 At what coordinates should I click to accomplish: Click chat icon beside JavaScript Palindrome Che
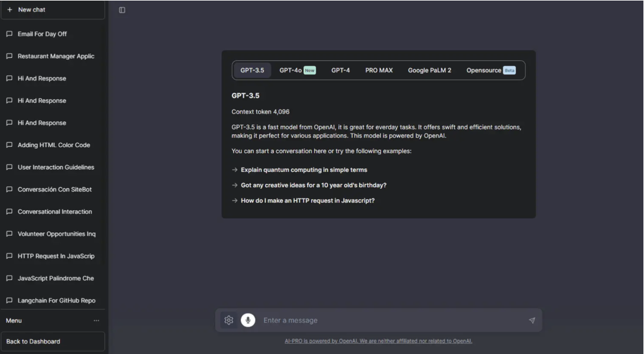point(9,278)
